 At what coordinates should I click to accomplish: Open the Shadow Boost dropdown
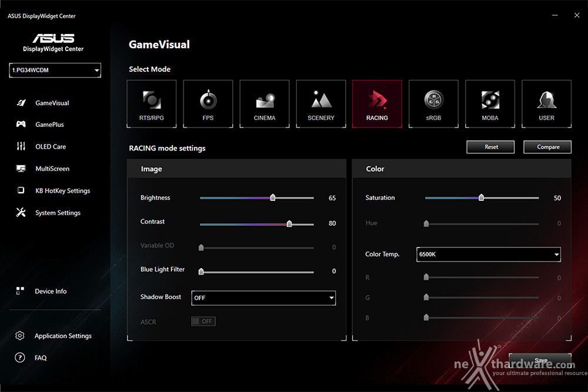point(263,298)
